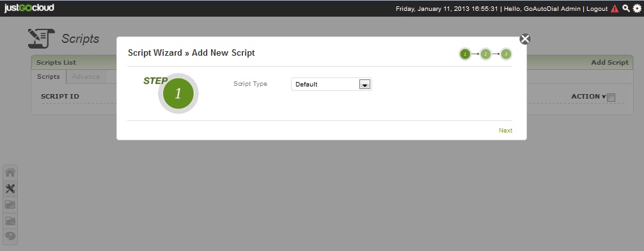This screenshot has width=644, height=251.
Task: Click the step 3 wizard indicator
Action: click(x=506, y=54)
